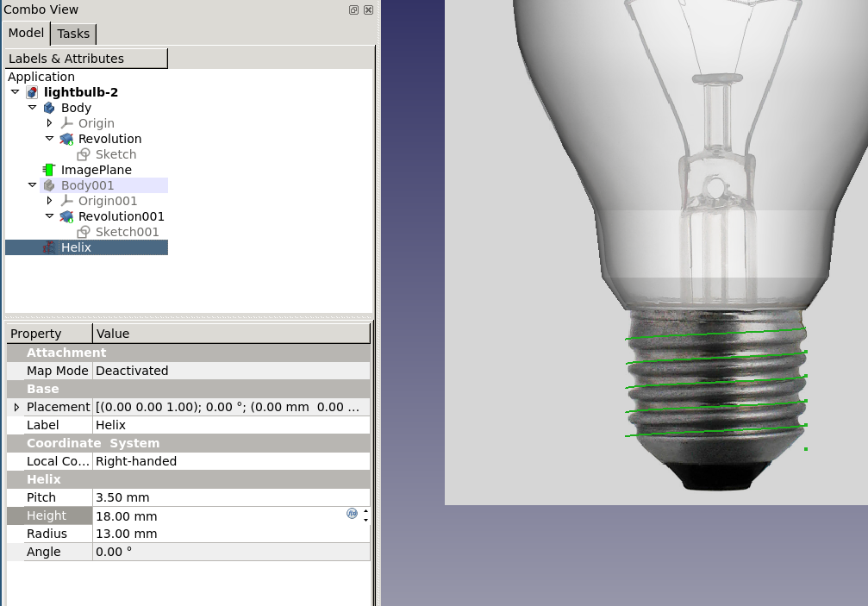Click the Revolution001 feature icon
The width and height of the screenshot is (868, 606).
(66, 216)
